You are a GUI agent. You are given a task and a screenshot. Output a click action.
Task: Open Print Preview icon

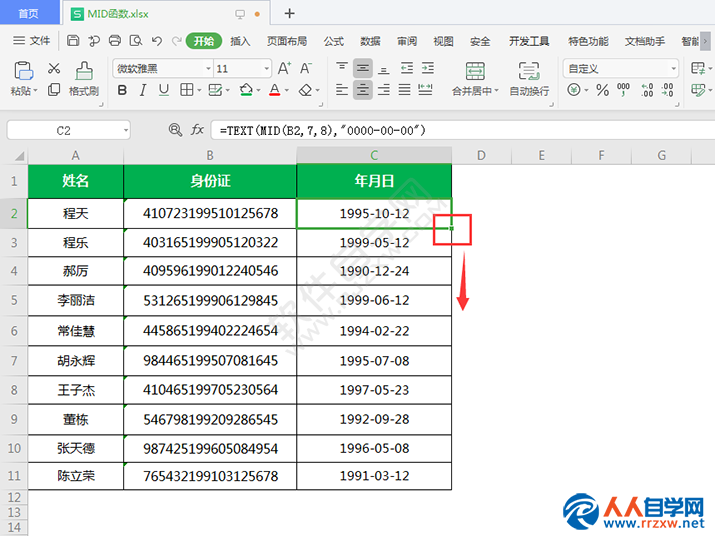[x=136, y=41]
